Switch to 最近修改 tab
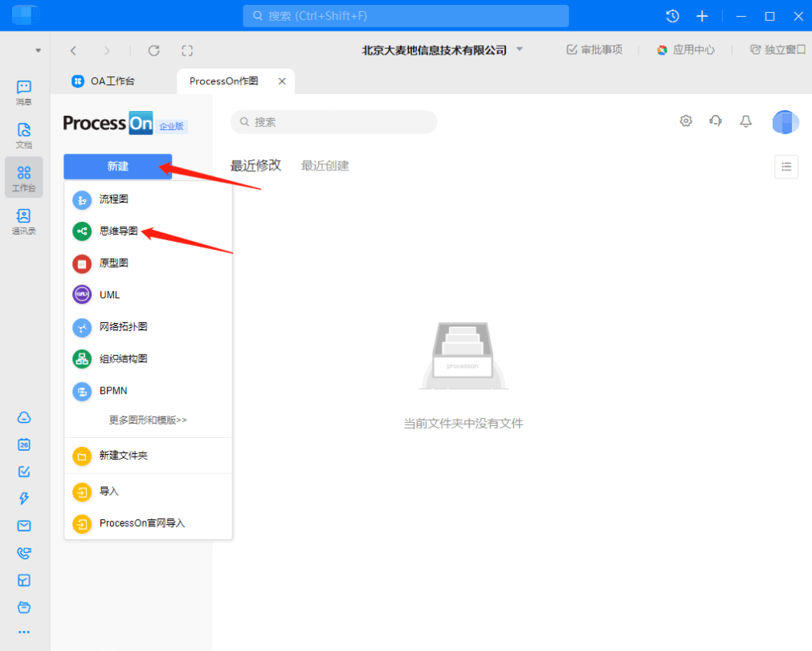 tap(255, 166)
